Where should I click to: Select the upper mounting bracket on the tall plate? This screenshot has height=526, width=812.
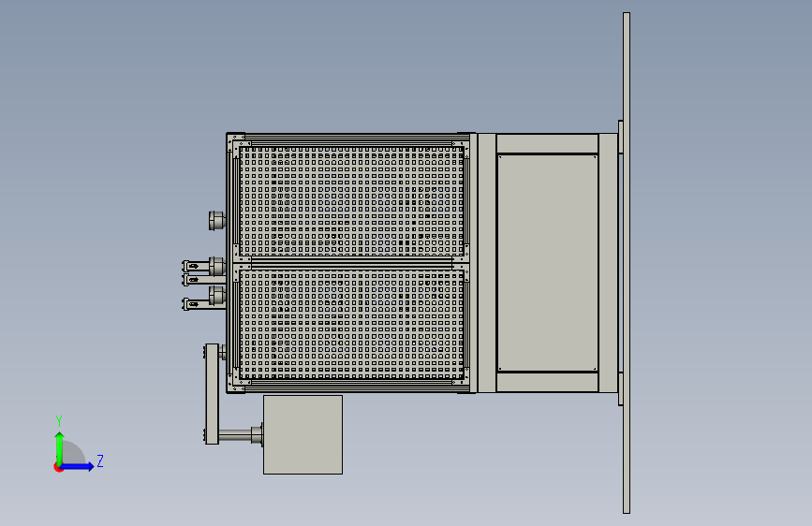point(620,137)
